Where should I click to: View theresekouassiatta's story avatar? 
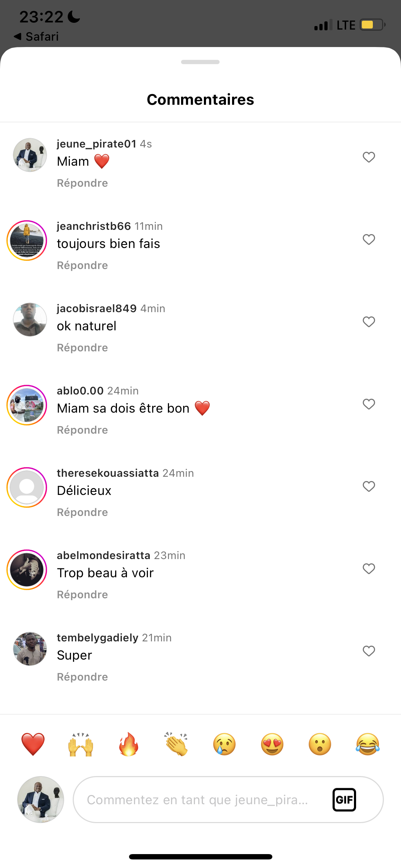coord(27,487)
